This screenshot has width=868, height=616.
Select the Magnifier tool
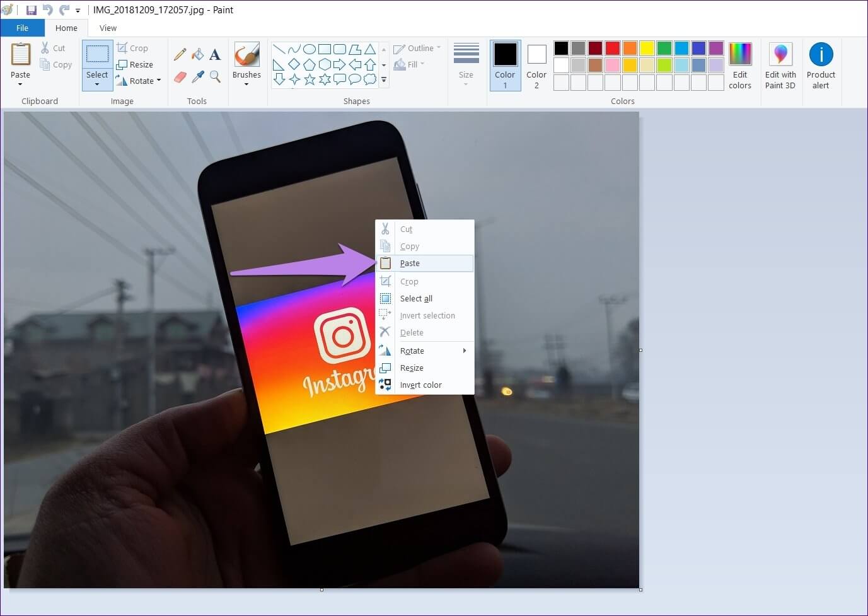pyautogui.click(x=215, y=77)
